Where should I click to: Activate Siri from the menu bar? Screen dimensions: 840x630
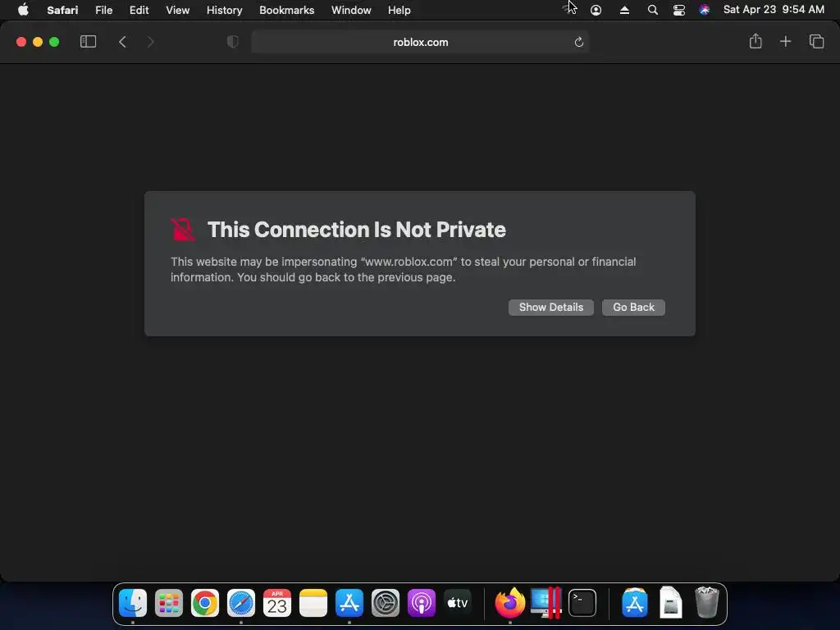(x=705, y=10)
